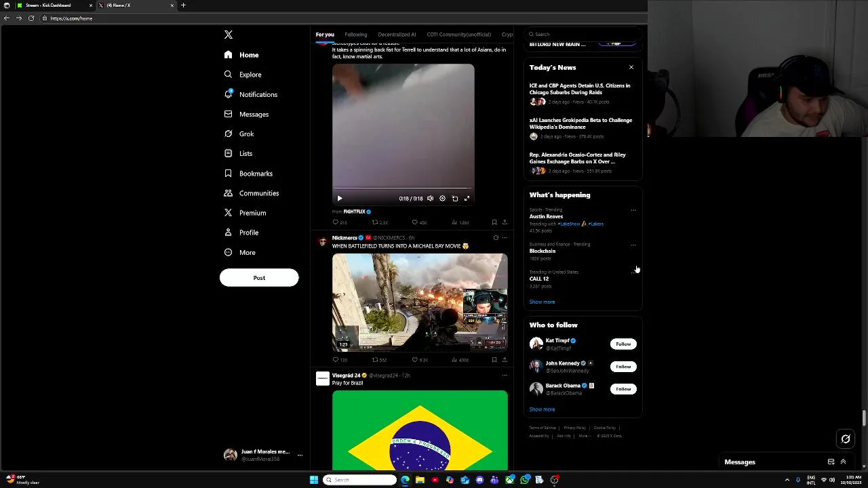This screenshot has height=488, width=868.
Task: Open Notifications in the sidebar
Action: [251, 94]
